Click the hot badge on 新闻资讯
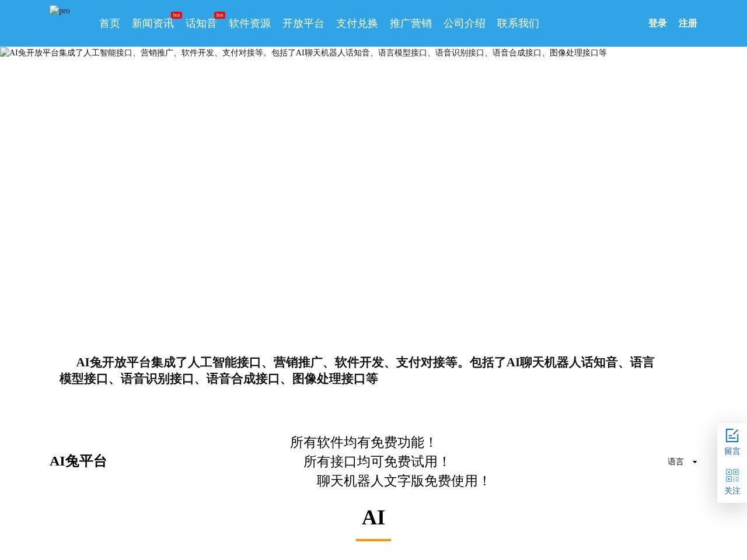 pyautogui.click(x=176, y=15)
